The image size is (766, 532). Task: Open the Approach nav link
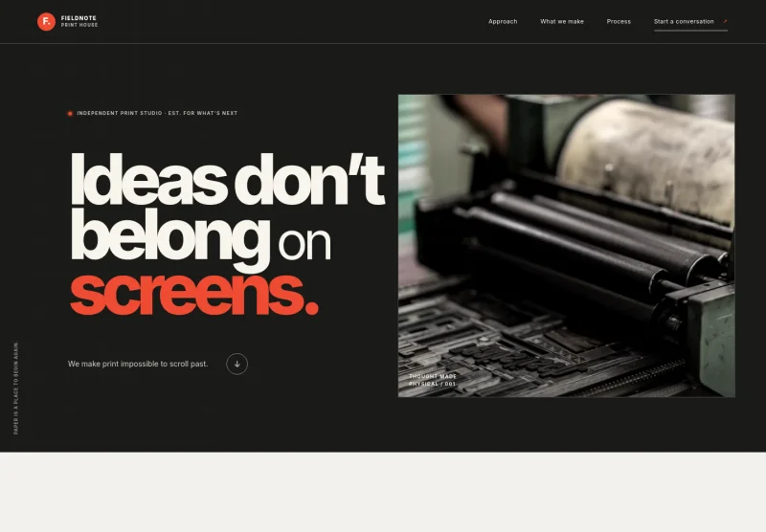503,21
